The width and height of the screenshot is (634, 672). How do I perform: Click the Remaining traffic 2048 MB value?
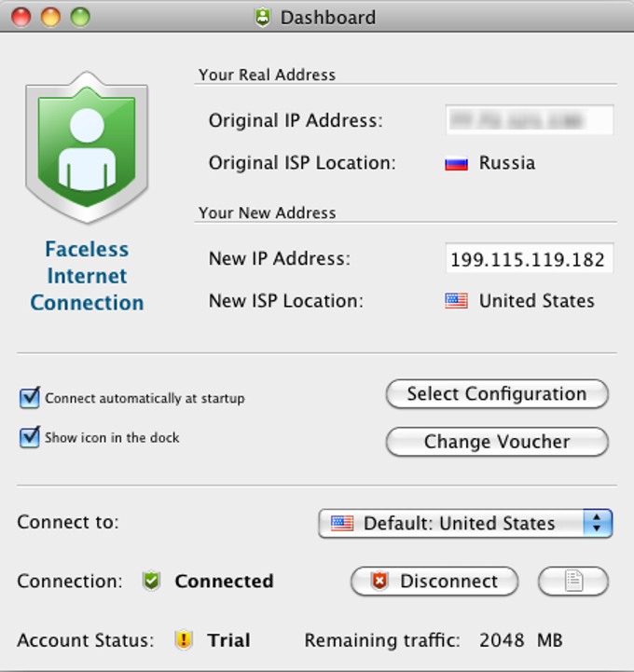coord(520,640)
